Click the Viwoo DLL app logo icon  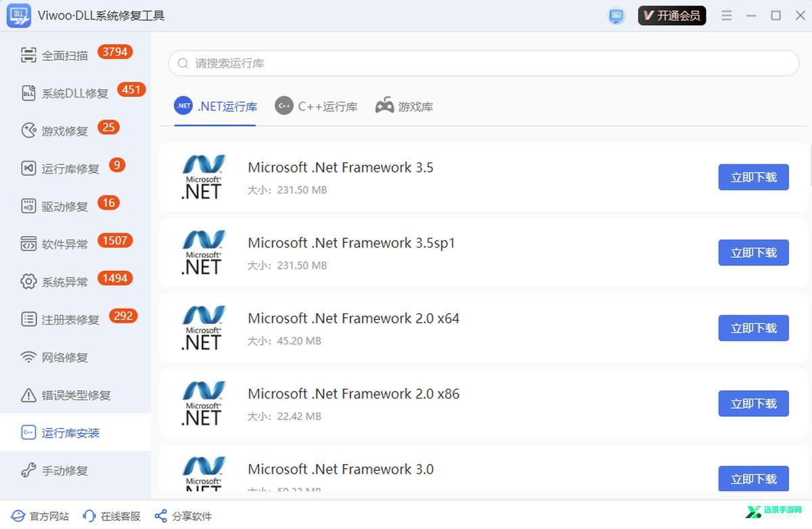[19, 16]
